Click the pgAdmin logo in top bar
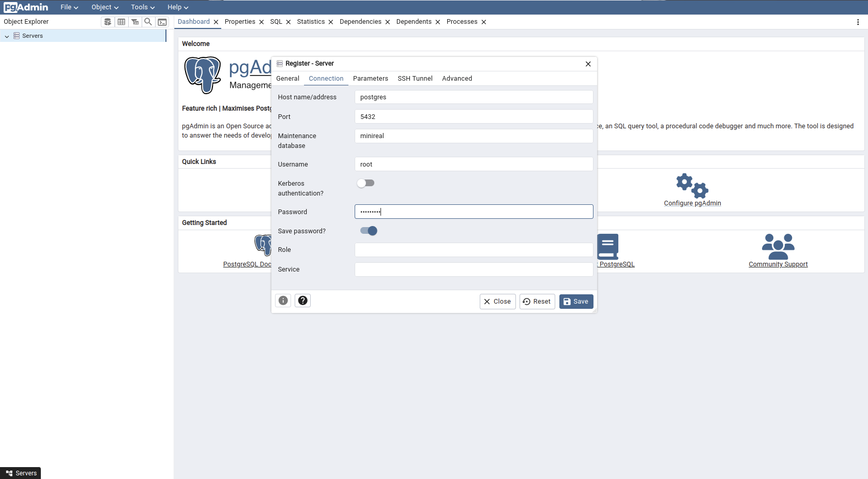Image resolution: width=868 pixels, height=479 pixels. tap(26, 7)
